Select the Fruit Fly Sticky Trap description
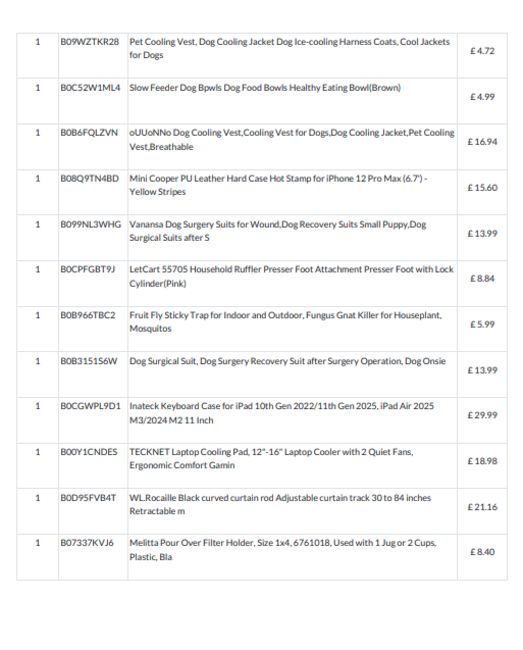523x650 pixels. (x=286, y=322)
